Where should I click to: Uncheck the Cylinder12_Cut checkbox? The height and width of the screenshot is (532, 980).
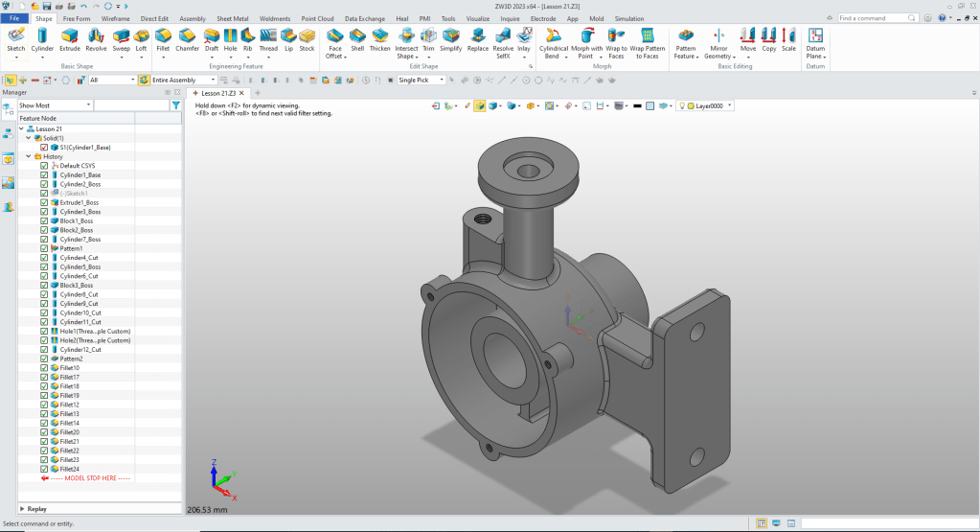[44, 350]
